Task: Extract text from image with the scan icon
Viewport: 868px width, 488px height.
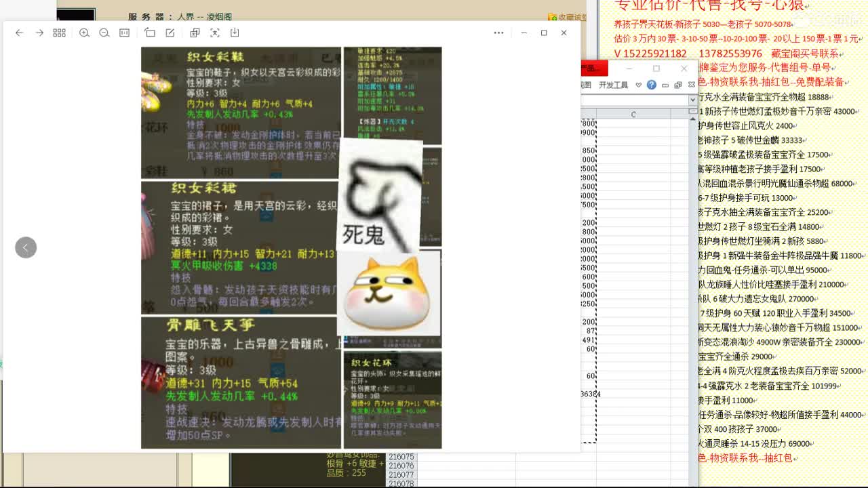Action: 215,33
